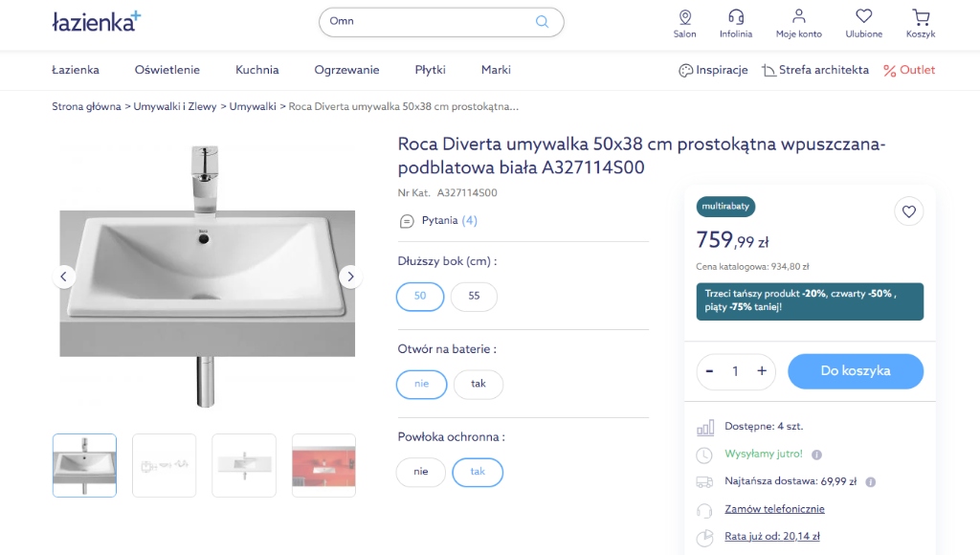
Task: Click the search magnifier icon
Action: [x=542, y=22]
